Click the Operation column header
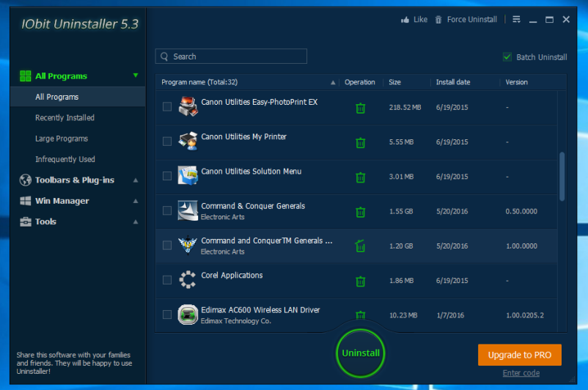This screenshot has width=588, height=390. [360, 82]
